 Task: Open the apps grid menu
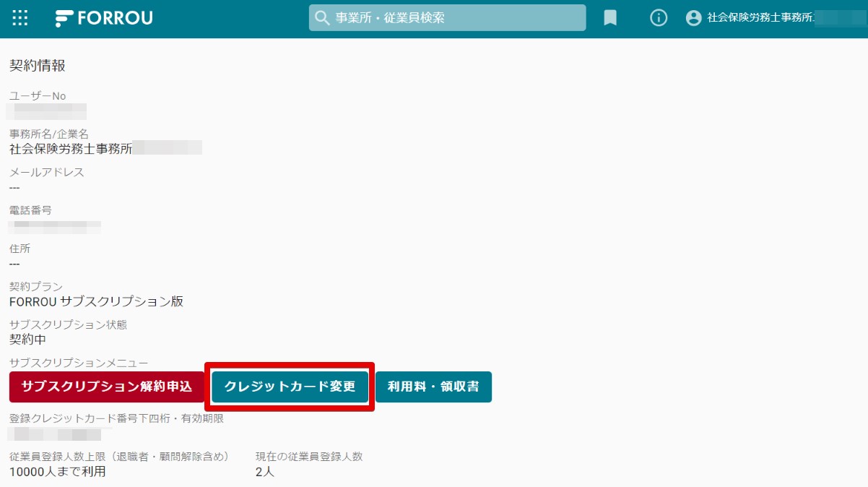pos(20,18)
